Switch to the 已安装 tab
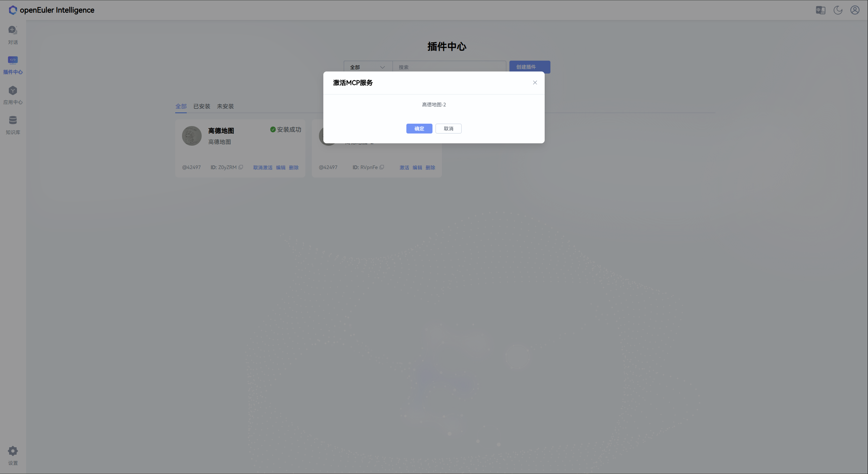Screen dimensions: 868x474 click(x=202, y=106)
